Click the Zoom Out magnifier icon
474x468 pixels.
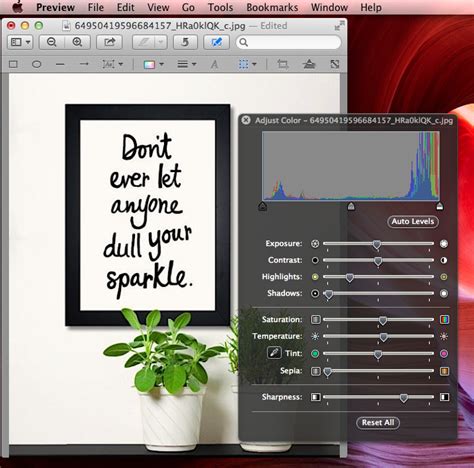[52, 42]
